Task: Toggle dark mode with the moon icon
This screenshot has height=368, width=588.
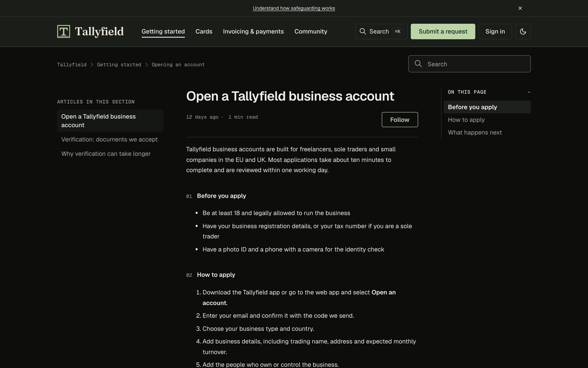Action: pyautogui.click(x=523, y=31)
